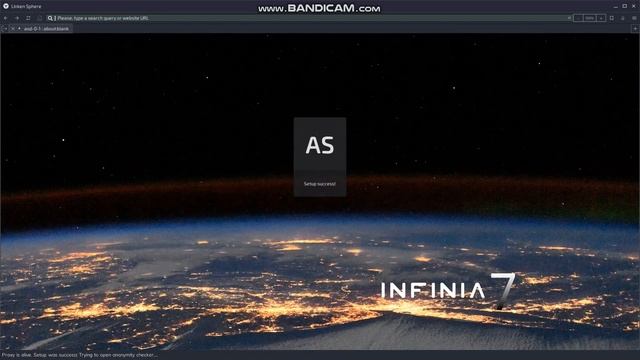Click the zoom out minus button
Image resolution: width=640 pixels, height=360 pixels.
578,18
